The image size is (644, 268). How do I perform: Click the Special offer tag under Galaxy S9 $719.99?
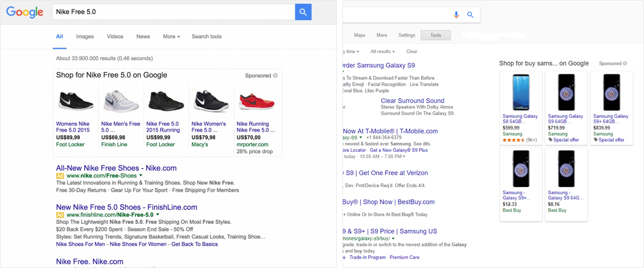[563, 140]
